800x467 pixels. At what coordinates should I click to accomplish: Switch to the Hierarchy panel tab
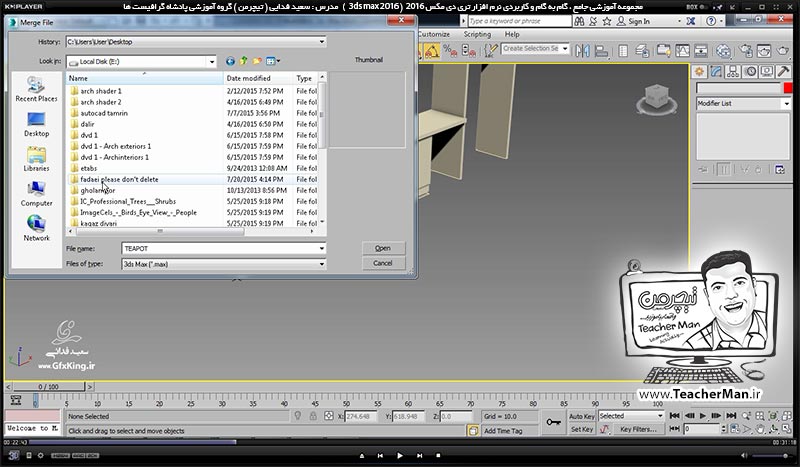(733, 71)
